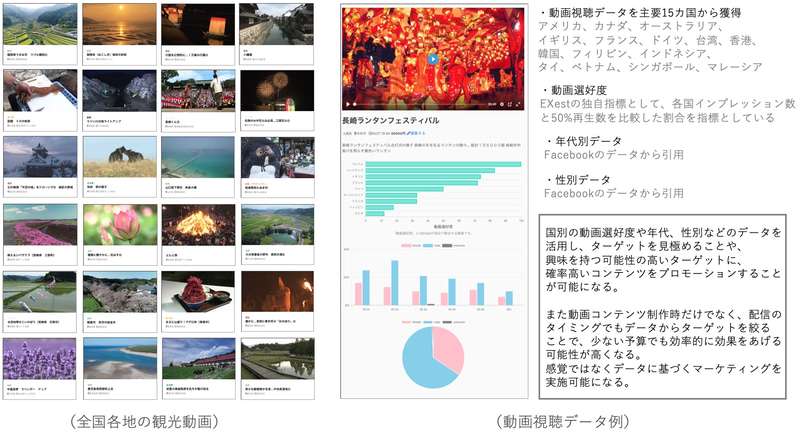800x434 pixels.
Task: Click the video progress seek bar
Action: click(420, 104)
